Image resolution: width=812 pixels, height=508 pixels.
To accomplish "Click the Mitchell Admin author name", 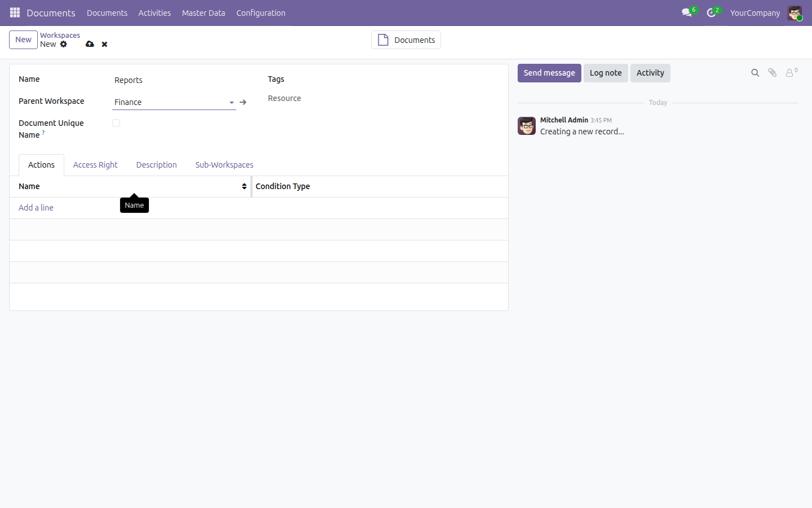I will pyautogui.click(x=564, y=120).
